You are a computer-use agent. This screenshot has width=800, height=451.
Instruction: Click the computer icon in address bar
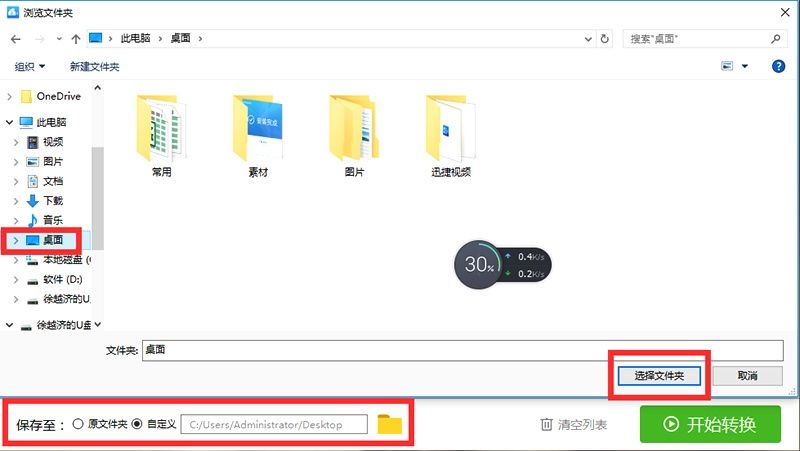[95, 38]
